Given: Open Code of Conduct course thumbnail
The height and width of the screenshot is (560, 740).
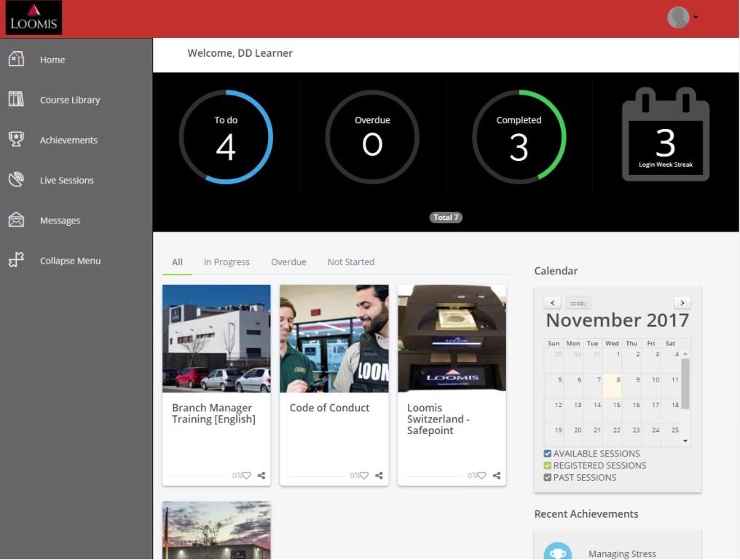Looking at the screenshot, I should (x=334, y=339).
